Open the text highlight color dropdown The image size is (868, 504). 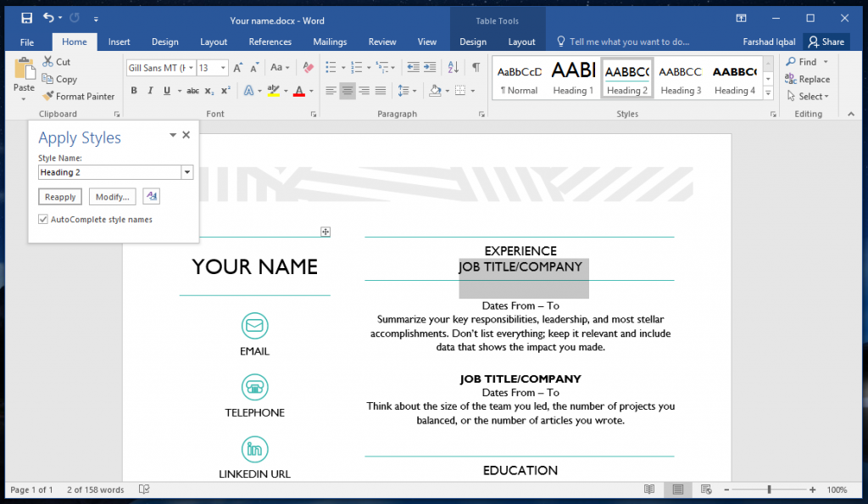[x=286, y=90]
